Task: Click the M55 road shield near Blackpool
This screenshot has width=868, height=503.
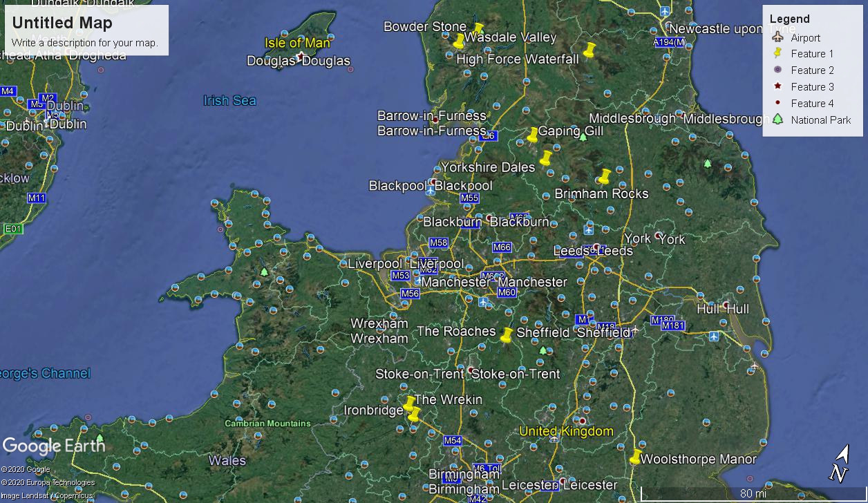Action: [469, 198]
